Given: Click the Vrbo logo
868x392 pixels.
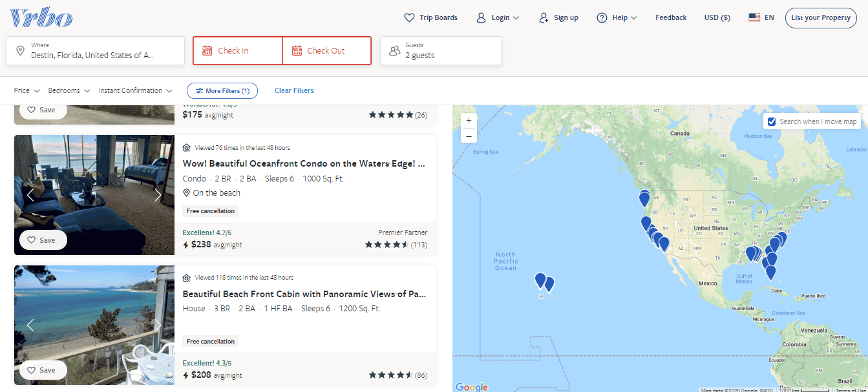Looking at the screenshot, I should click(41, 18).
